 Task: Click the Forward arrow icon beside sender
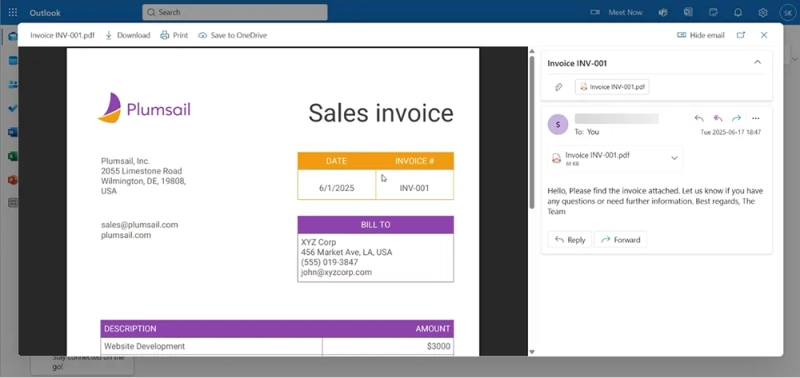(x=736, y=118)
